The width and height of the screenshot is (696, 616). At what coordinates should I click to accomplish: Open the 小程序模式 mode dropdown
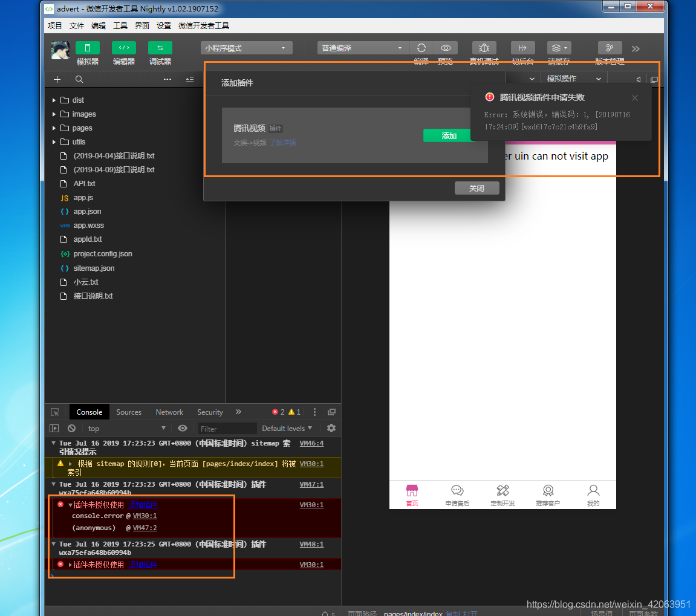(246, 48)
